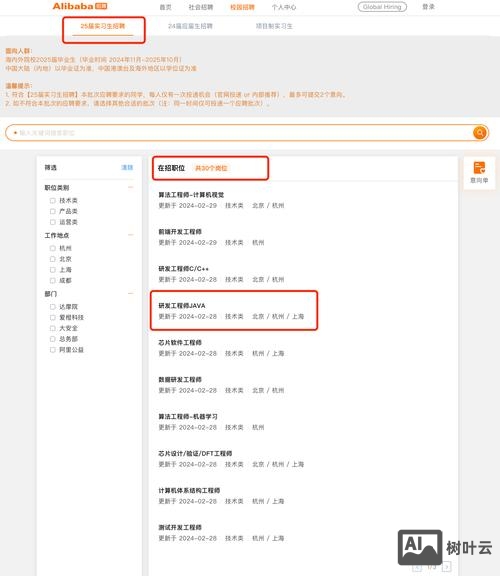Click the 筛选 filter panel heading
The width and height of the screenshot is (500, 576).
[51, 168]
